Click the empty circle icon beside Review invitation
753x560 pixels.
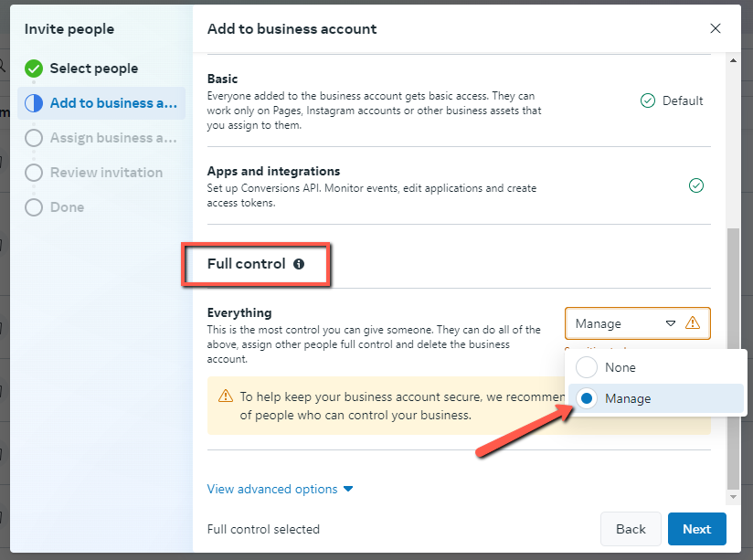pos(34,173)
